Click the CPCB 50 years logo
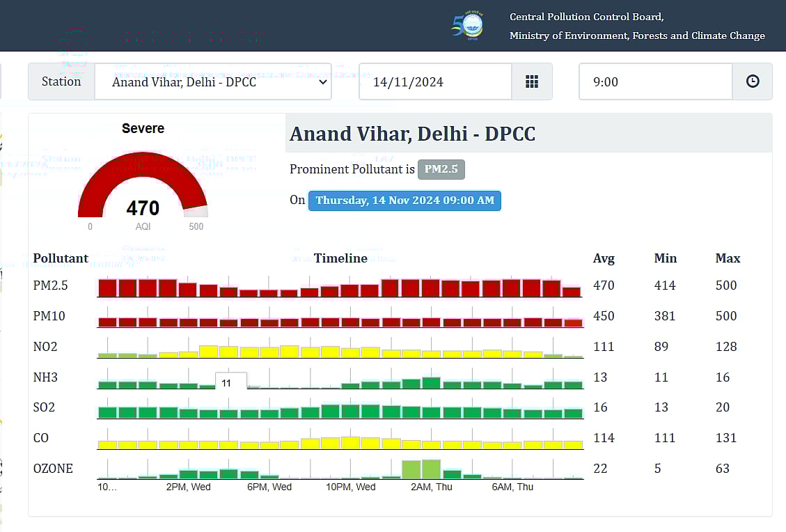 pos(467,26)
